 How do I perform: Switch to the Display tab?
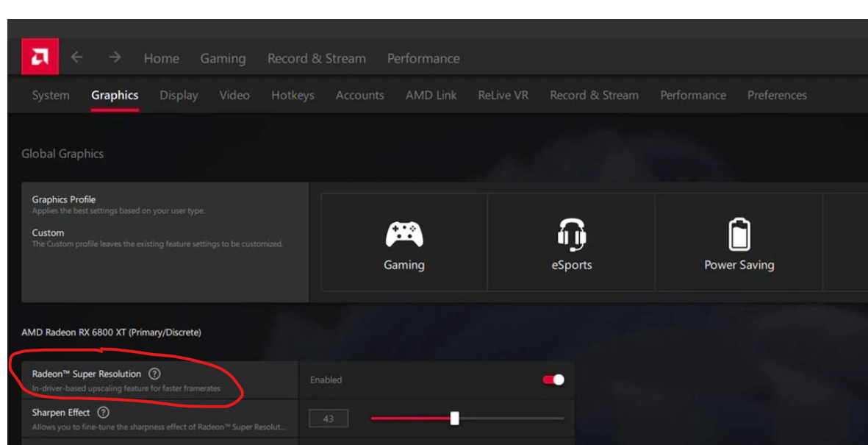click(x=179, y=96)
